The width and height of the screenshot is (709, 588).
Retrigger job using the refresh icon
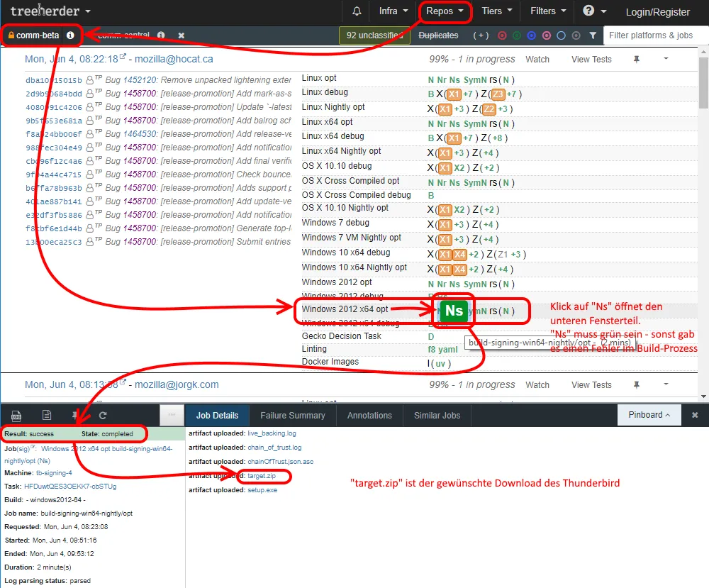coord(103,415)
